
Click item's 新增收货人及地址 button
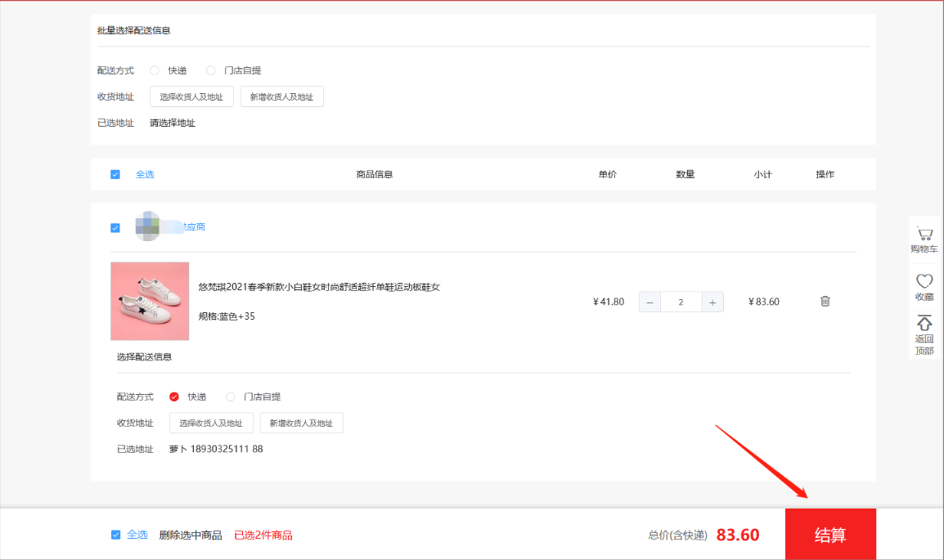(301, 423)
